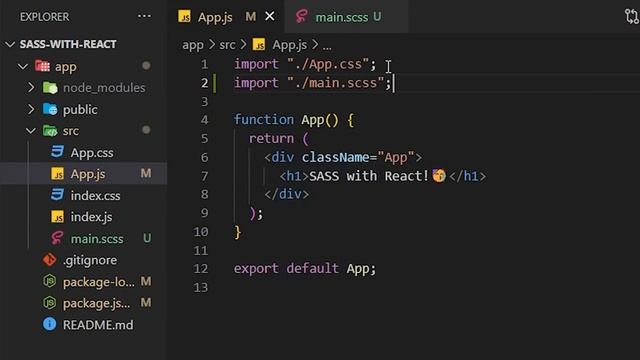Collapse the app folder chevron
640x360 pixels.
point(23,66)
